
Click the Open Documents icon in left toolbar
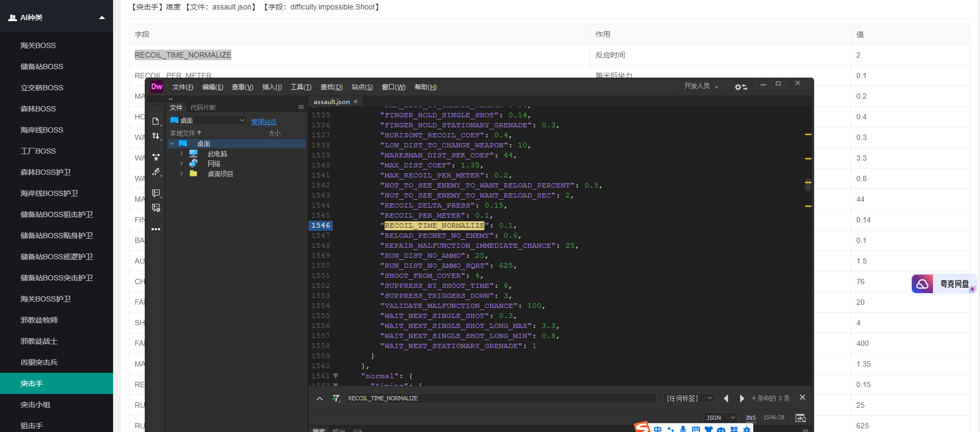pos(156,121)
